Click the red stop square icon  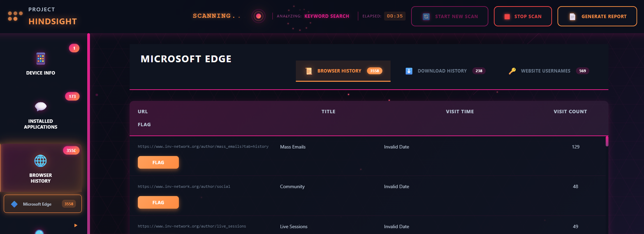coord(507,16)
